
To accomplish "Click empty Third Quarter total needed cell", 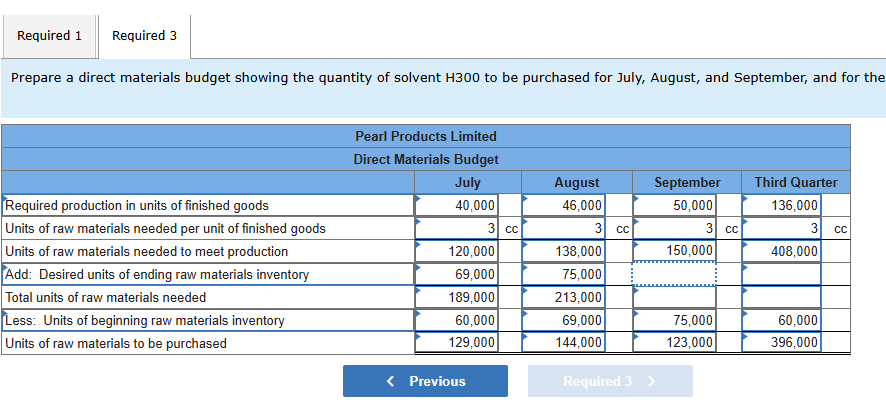I will click(781, 297).
